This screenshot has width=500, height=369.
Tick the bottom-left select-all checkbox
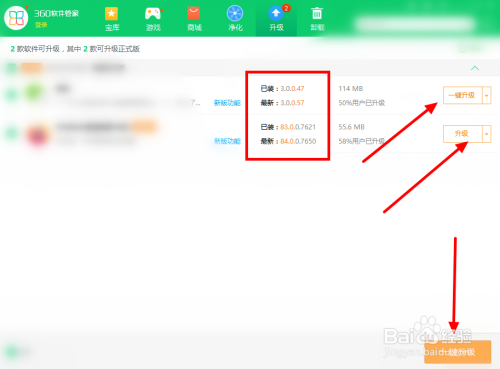click(12, 352)
